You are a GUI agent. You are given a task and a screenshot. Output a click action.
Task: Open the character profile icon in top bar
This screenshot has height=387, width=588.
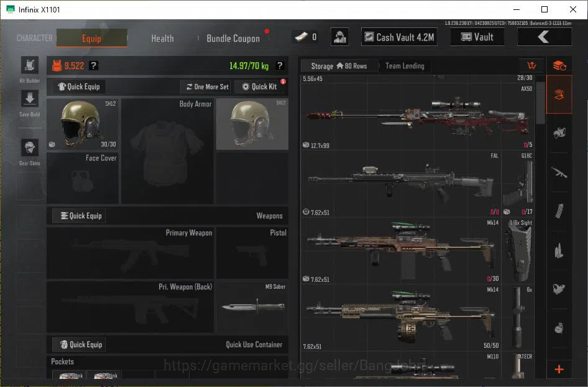pos(340,37)
